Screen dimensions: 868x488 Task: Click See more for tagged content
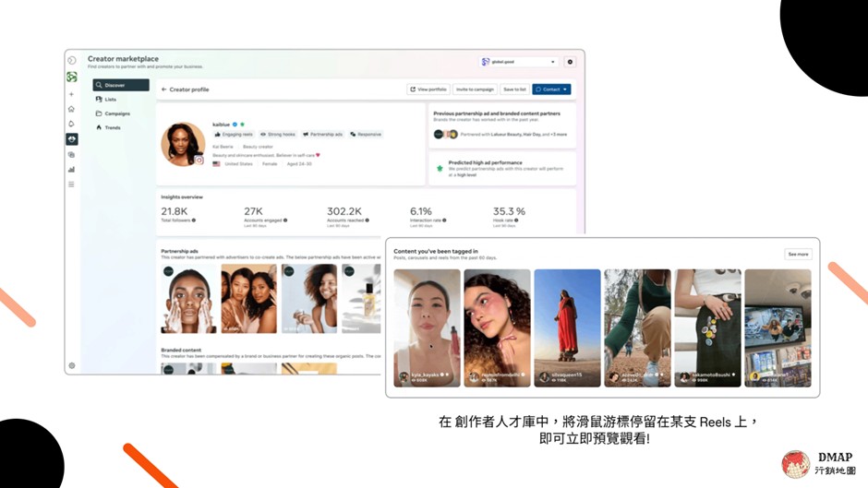coord(797,254)
